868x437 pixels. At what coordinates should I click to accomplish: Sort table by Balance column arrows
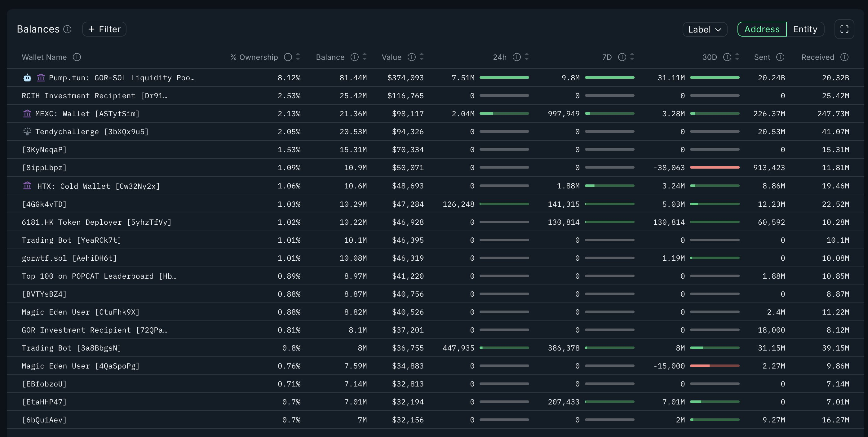point(364,57)
